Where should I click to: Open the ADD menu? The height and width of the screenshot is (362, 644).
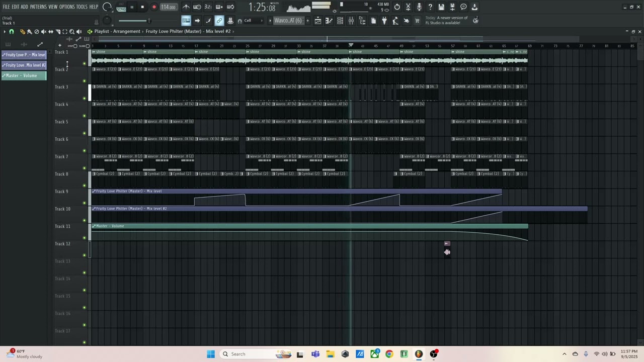(25, 7)
